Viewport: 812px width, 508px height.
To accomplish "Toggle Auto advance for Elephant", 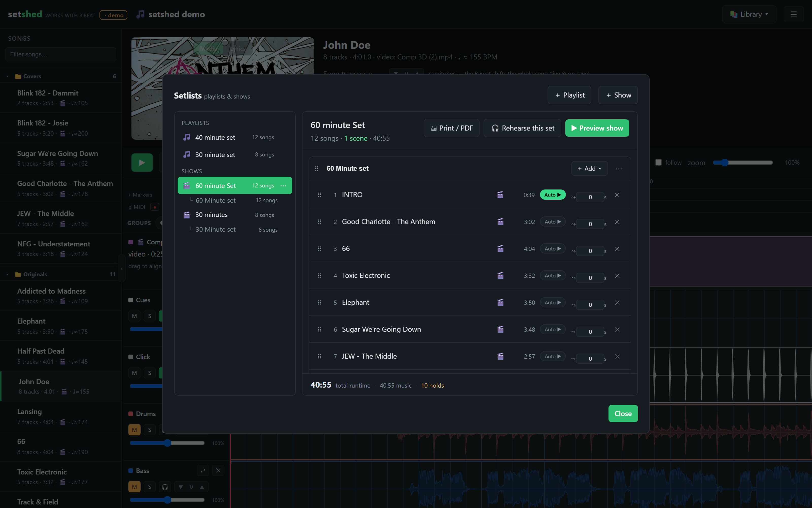I will (x=553, y=302).
